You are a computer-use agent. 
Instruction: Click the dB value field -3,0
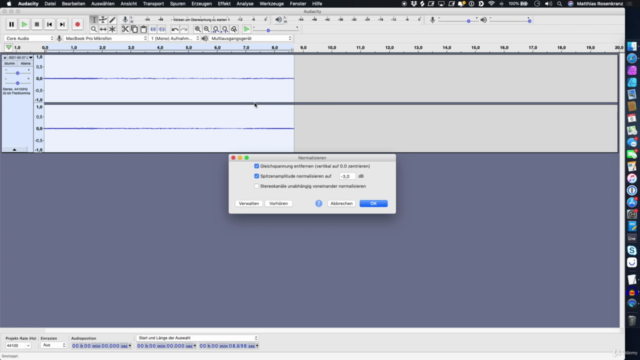[x=347, y=176]
